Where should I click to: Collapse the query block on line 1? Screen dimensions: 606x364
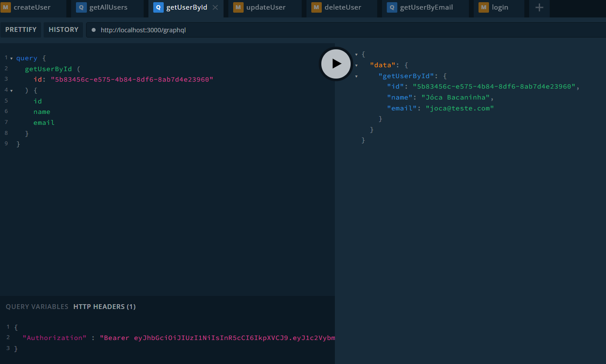(x=10, y=58)
